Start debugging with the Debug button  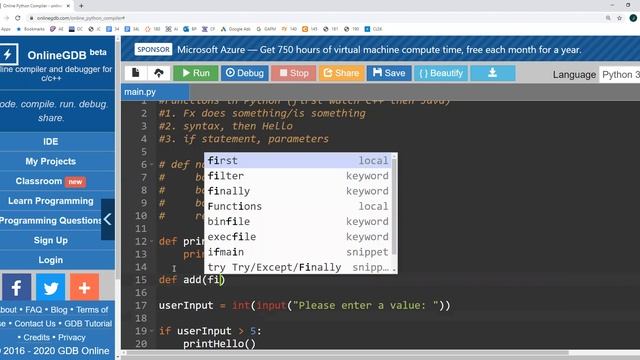[x=245, y=73]
